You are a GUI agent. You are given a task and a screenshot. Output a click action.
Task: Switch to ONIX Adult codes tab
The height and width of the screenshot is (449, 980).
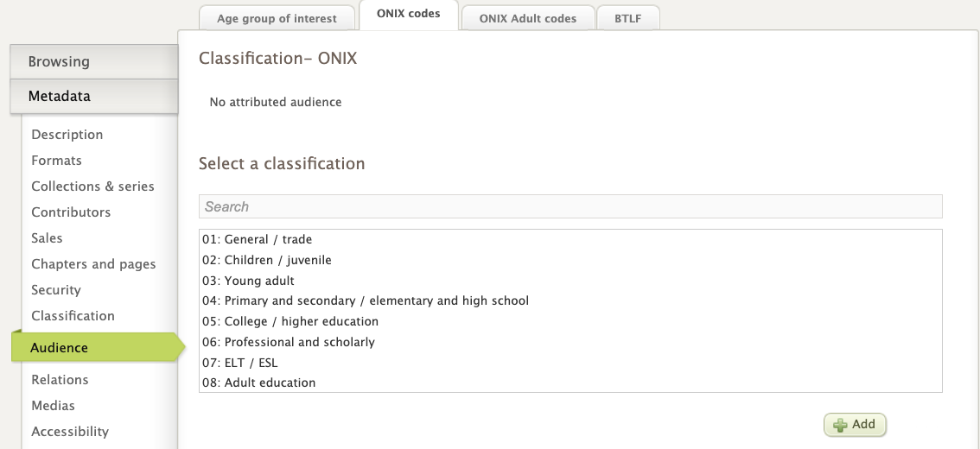click(x=527, y=18)
